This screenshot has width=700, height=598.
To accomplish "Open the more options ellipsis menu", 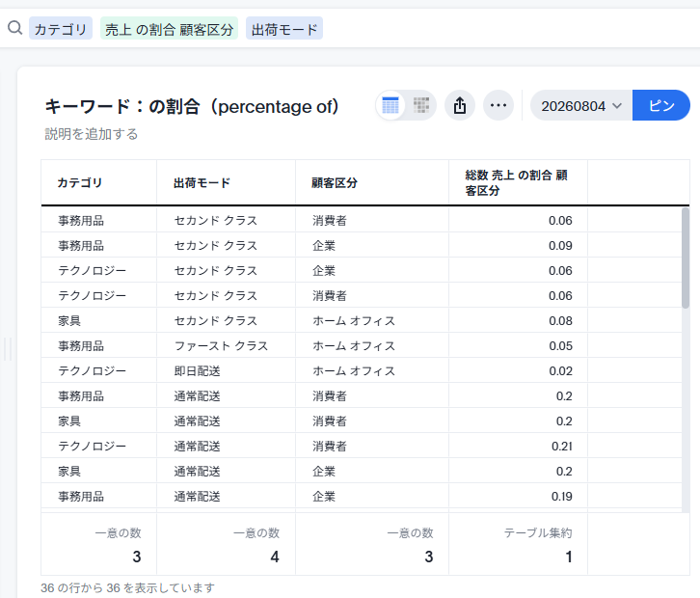I will (498, 105).
